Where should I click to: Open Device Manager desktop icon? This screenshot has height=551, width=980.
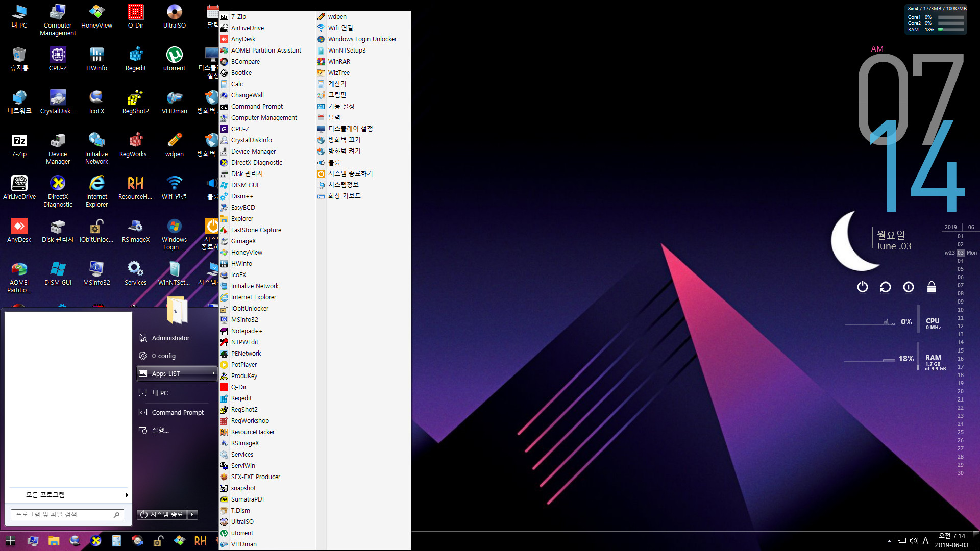[x=58, y=148]
